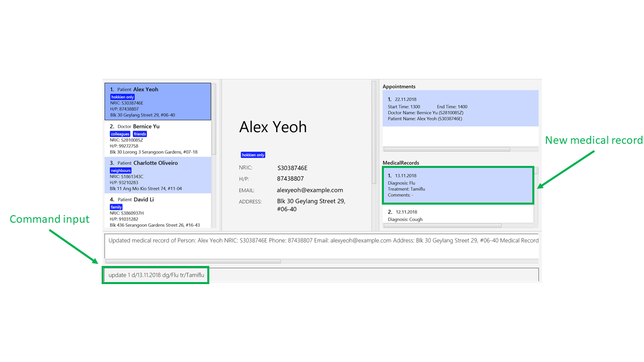644x362 pixels.
Task: Select Doctor Bernice Yu list entry
Action: click(x=157, y=139)
